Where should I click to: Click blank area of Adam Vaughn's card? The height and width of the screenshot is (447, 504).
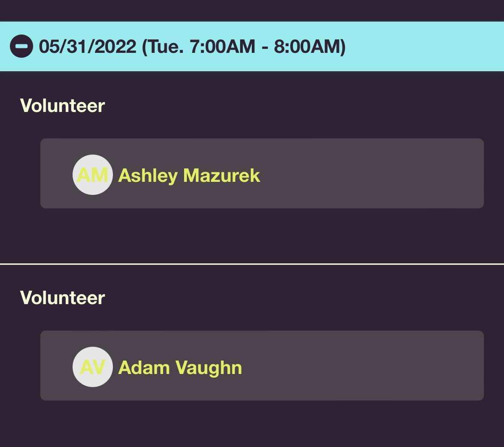click(372, 365)
